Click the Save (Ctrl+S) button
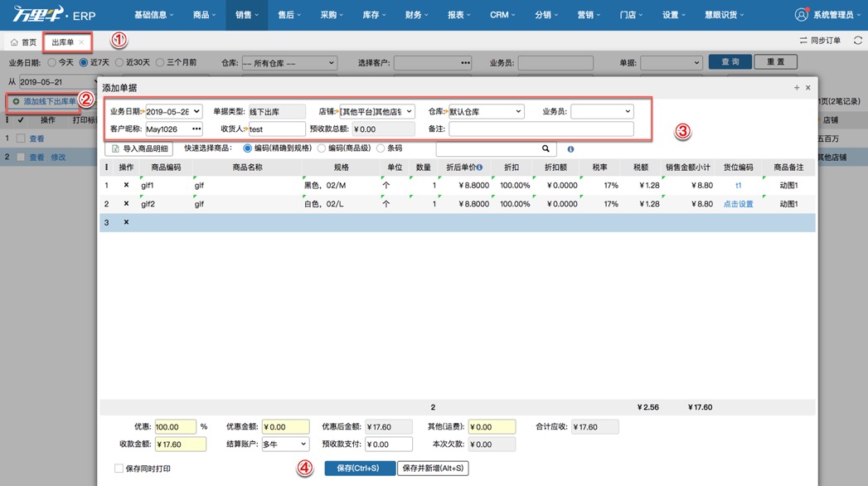868x486 pixels. (359, 468)
